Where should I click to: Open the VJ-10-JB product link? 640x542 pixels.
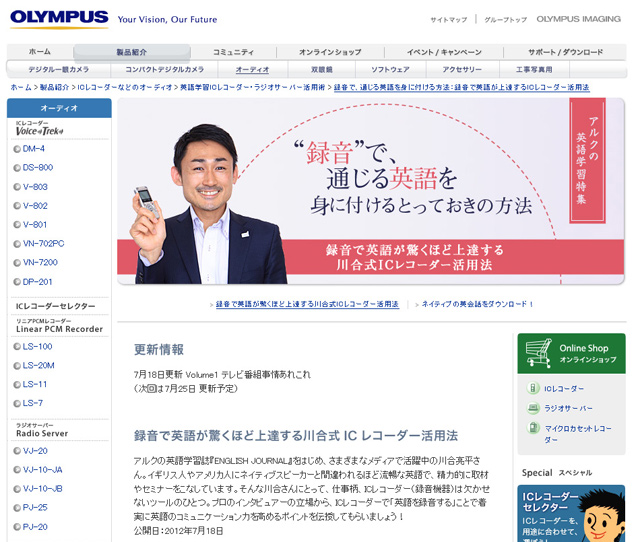(42, 489)
